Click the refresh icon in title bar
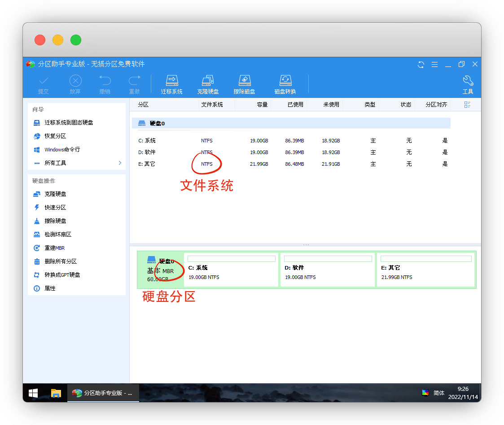This screenshot has height=425, width=504. (421, 64)
